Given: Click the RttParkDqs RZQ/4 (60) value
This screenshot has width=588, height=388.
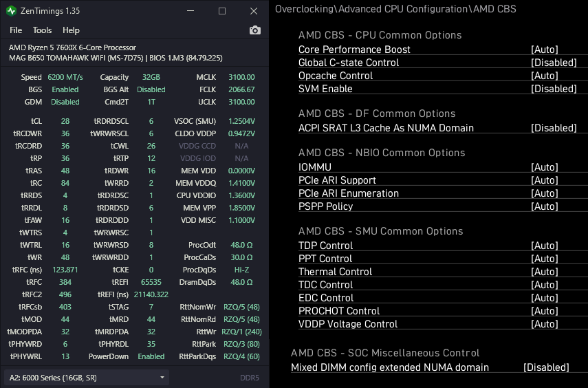Looking at the screenshot, I should tap(241, 356).
